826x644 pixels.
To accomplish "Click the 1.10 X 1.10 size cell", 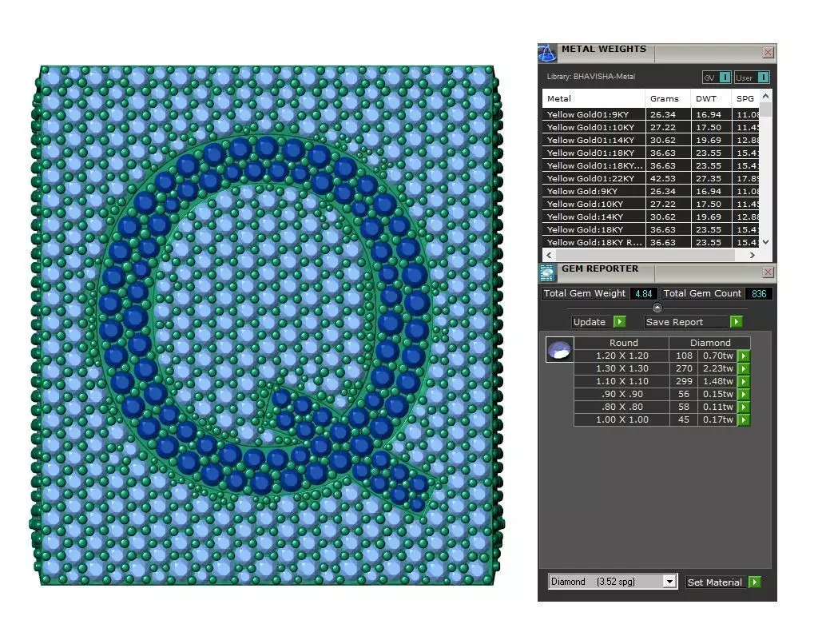I will 621,381.
